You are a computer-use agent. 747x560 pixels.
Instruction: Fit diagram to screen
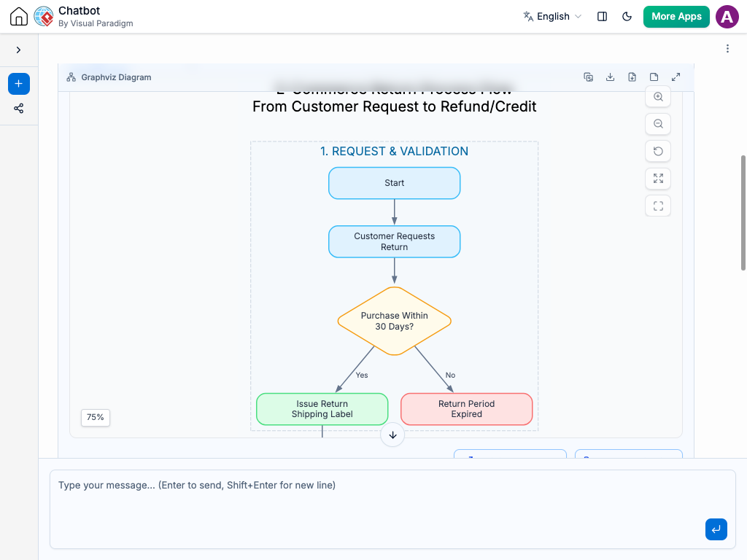tap(658, 179)
